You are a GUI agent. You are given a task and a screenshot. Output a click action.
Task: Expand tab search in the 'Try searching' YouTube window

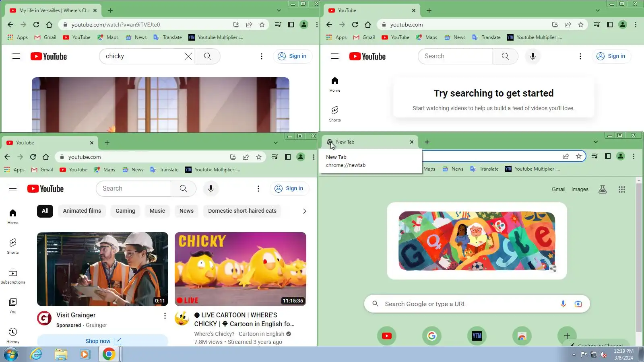pos(598,10)
